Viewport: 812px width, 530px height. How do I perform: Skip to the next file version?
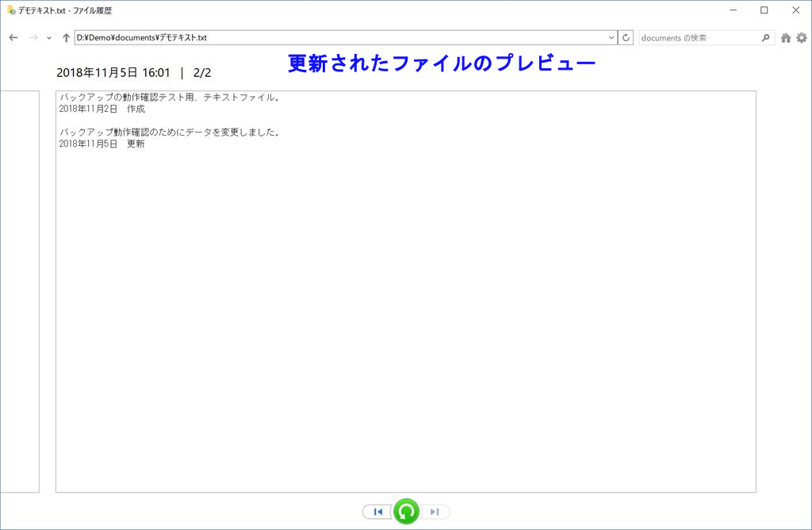click(x=435, y=512)
